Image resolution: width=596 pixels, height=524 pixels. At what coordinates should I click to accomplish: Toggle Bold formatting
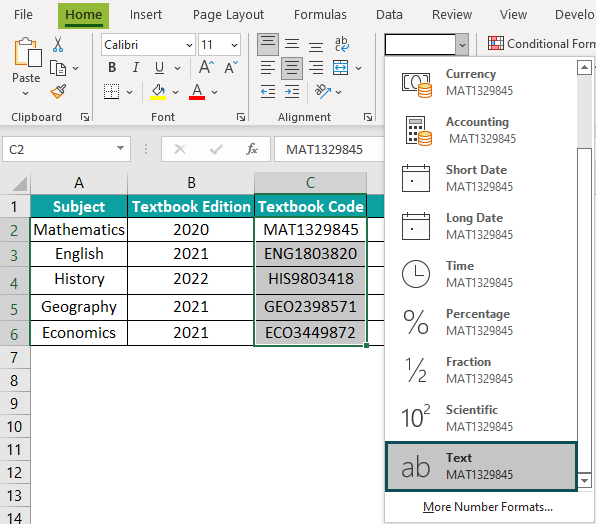[x=112, y=68]
